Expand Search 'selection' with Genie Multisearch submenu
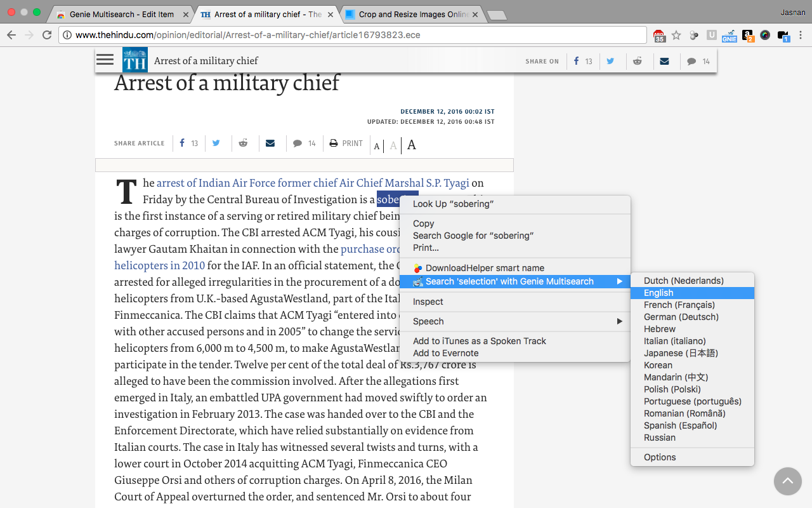Viewport: 812px width, 508px height. coord(515,281)
